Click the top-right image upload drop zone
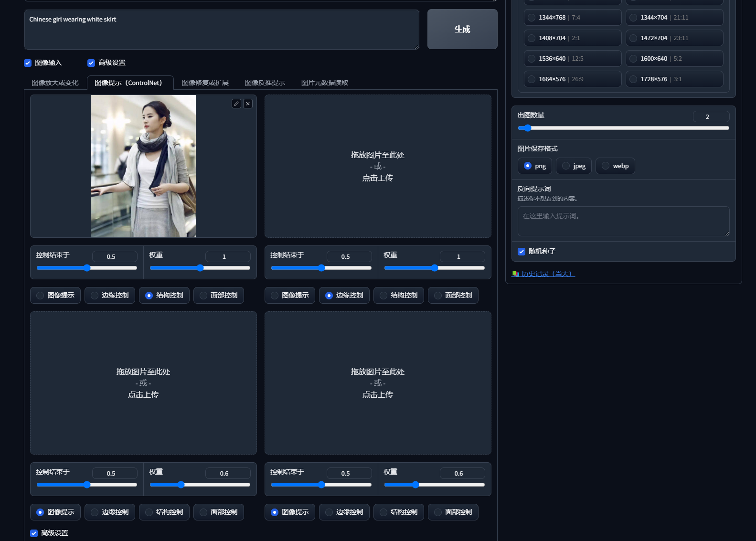 pyautogui.click(x=378, y=166)
